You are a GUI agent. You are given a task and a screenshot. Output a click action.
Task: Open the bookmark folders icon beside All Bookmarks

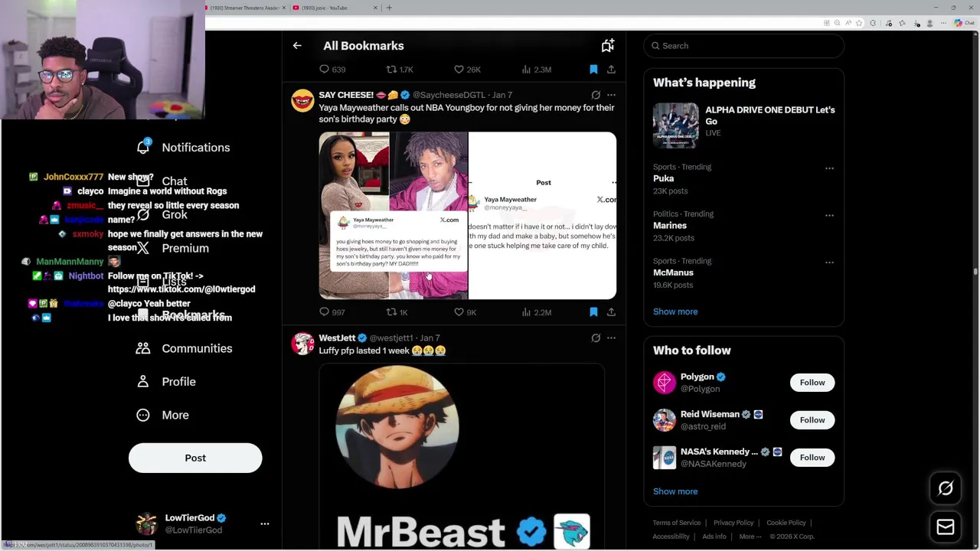click(608, 46)
